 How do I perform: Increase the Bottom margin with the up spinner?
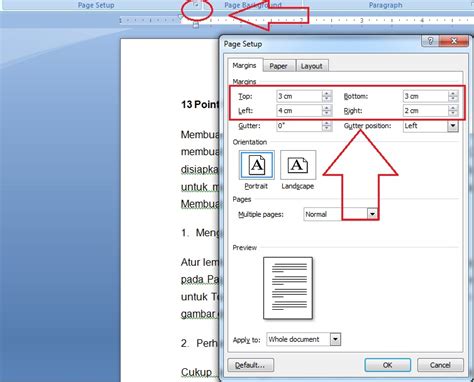(453, 94)
